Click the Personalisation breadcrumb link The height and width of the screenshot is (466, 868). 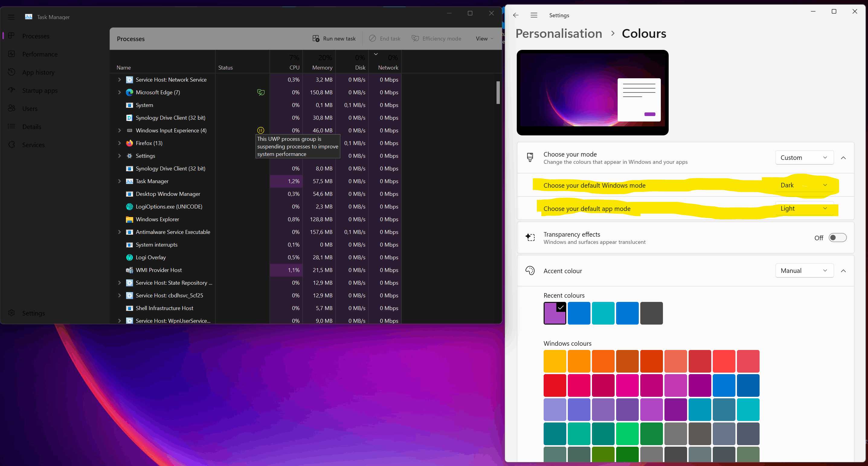point(559,33)
